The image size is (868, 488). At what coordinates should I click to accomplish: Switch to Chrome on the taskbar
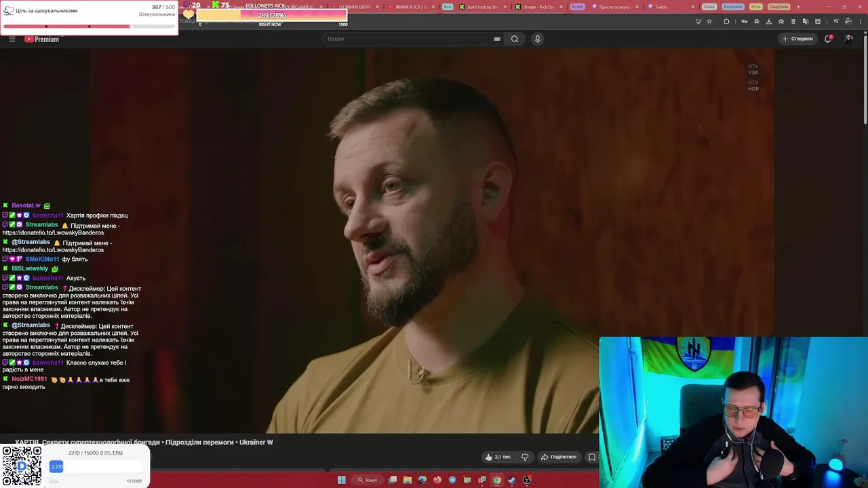[497, 480]
